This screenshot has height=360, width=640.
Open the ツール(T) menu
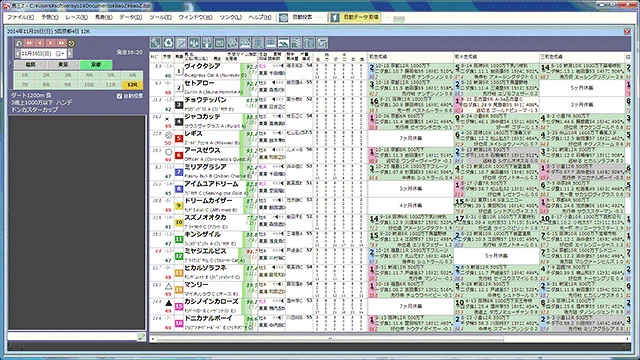click(x=160, y=17)
